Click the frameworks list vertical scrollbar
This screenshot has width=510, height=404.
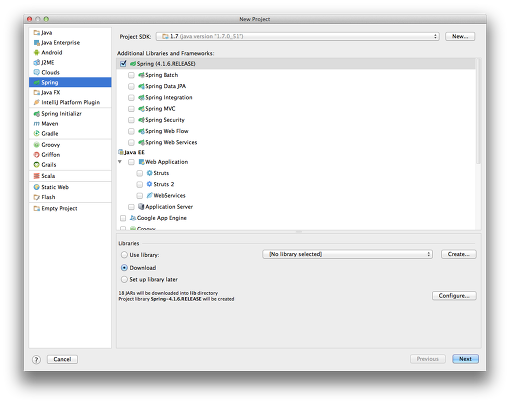478,111
